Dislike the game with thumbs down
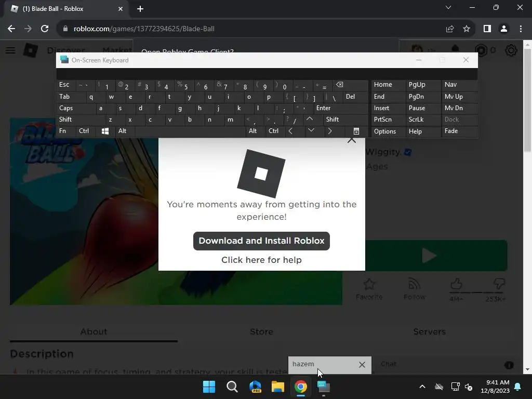Viewport: 532px width, 399px height. point(499,284)
